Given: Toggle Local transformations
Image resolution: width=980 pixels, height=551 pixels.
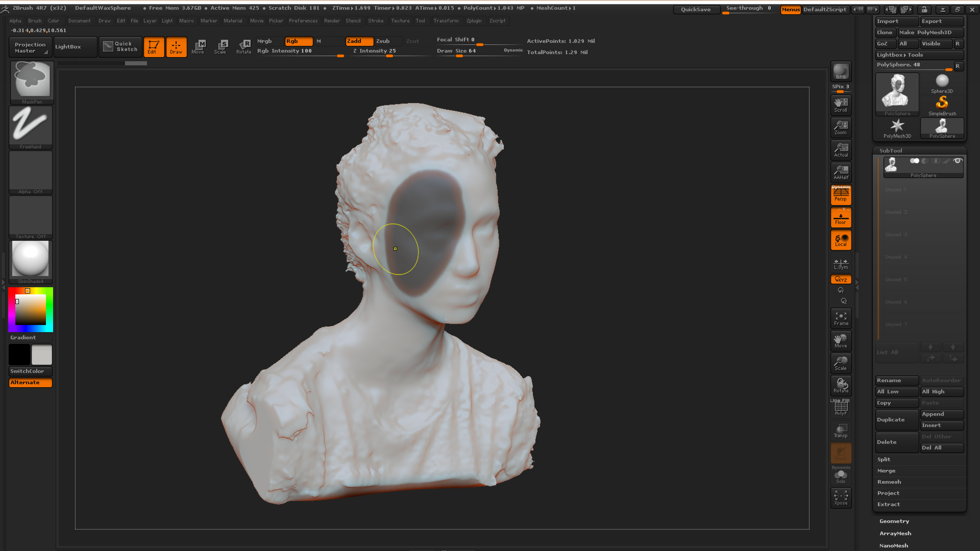Looking at the screenshot, I should 840,240.
